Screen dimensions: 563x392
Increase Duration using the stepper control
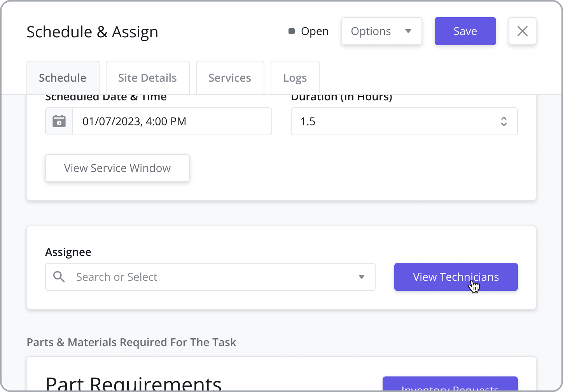[504, 119]
